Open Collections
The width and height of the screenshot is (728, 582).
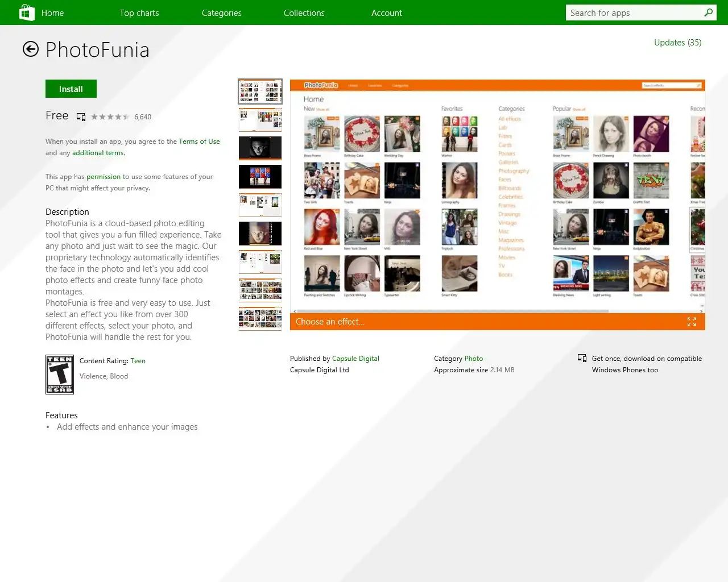pyautogui.click(x=304, y=13)
